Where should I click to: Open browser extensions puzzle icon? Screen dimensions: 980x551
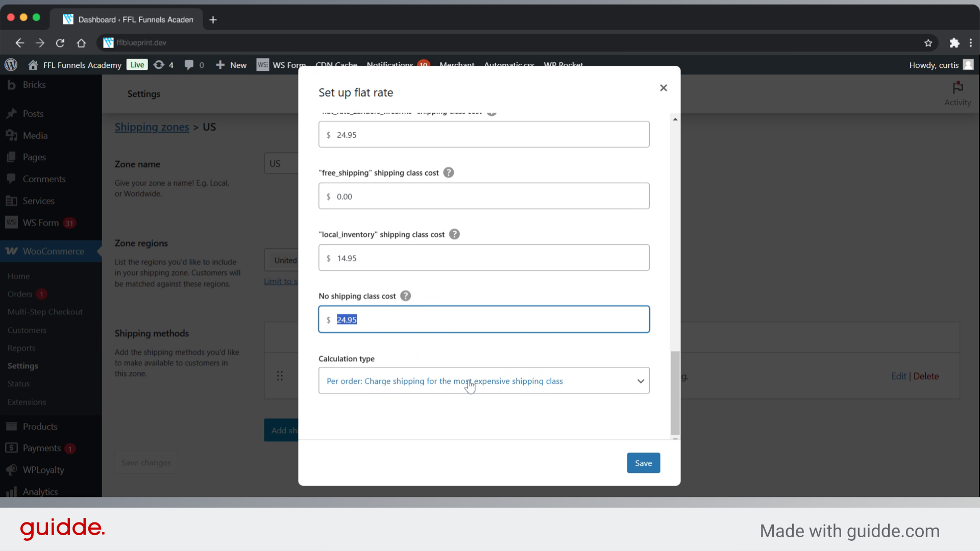[x=954, y=43]
